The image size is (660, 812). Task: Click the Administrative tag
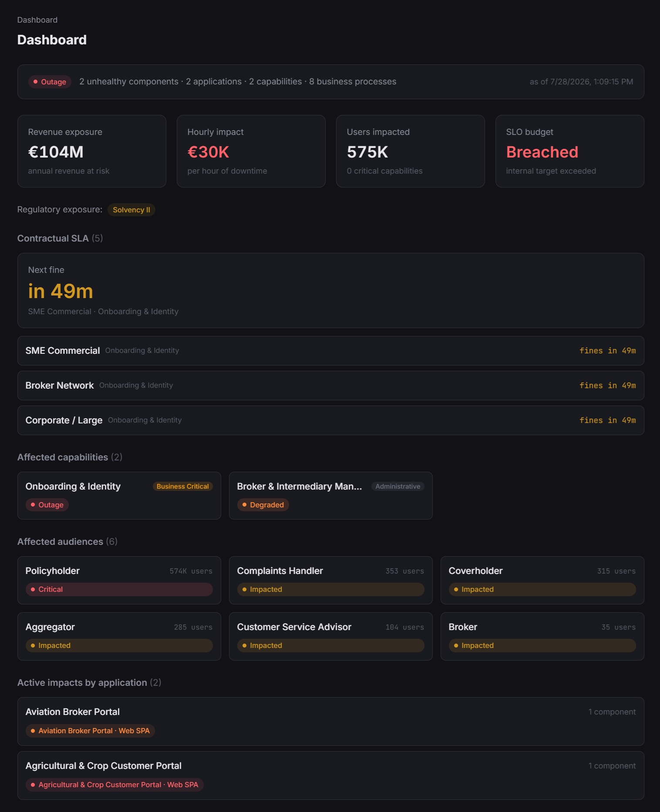tap(398, 487)
